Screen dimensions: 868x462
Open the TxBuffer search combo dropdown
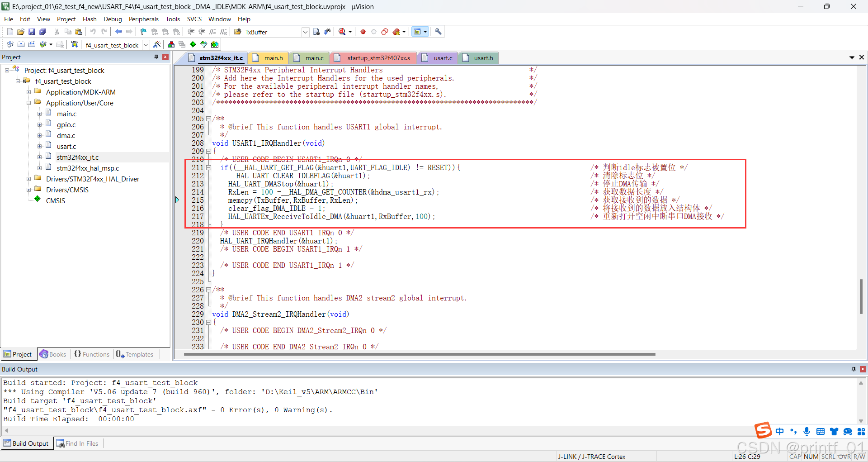point(305,32)
